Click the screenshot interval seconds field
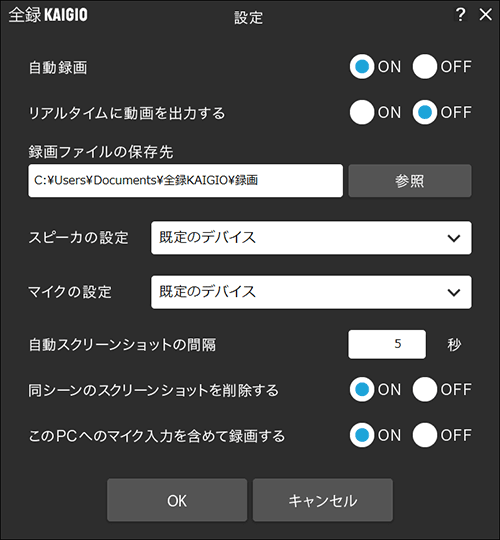 point(387,344)
